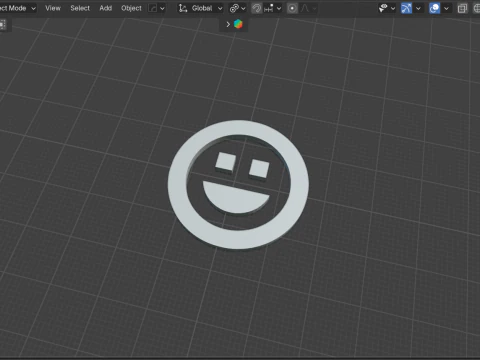The width and height of the screenshot is (480, 360).
Task: Click the selectability and visibility eye icon
Action: [x=383, y=8]
